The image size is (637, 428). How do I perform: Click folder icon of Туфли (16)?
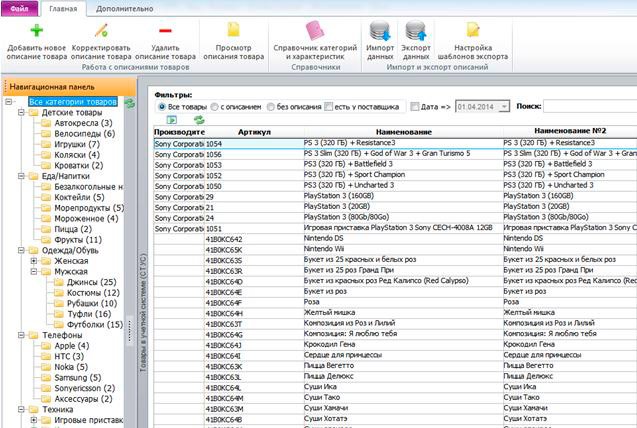tap(59, 314)
